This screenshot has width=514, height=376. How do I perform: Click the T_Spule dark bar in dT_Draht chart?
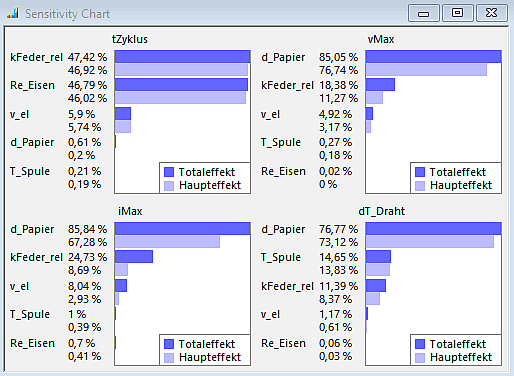pos(378,257)
